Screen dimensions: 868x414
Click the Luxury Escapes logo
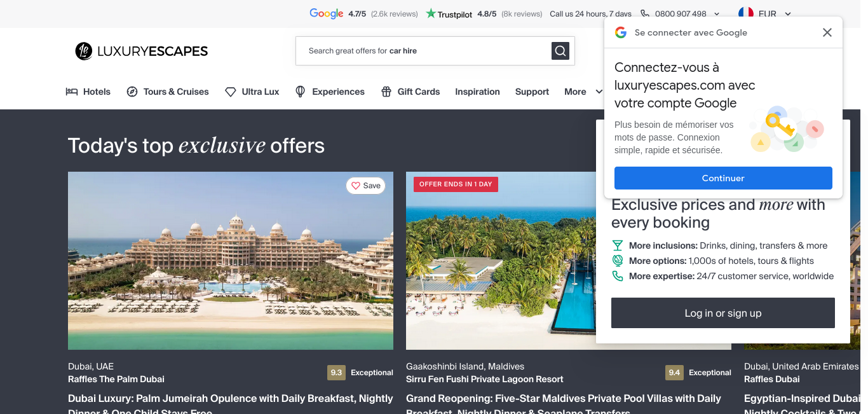(x=141, y=51)
